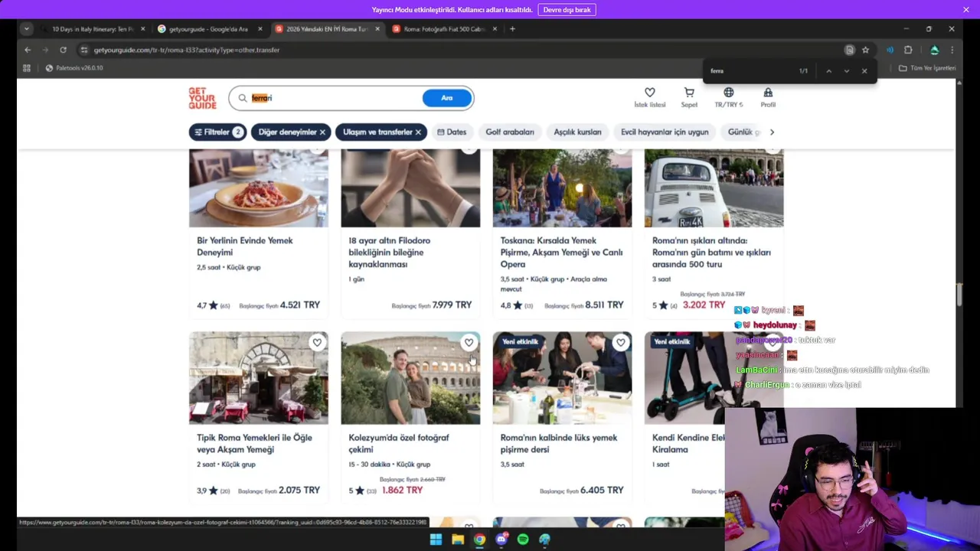Open the Profil icon
Image resolution: width=980 pixels, height=551 pixels.
[768, 93]
